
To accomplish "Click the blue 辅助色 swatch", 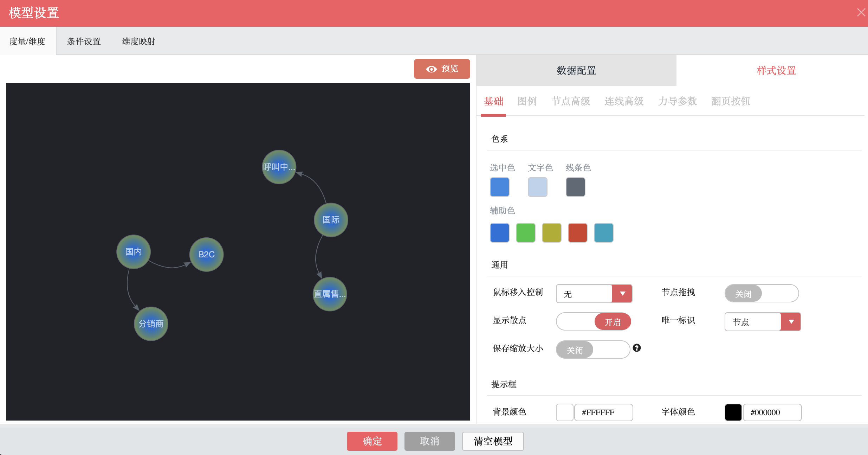I will tap(499, 232).
